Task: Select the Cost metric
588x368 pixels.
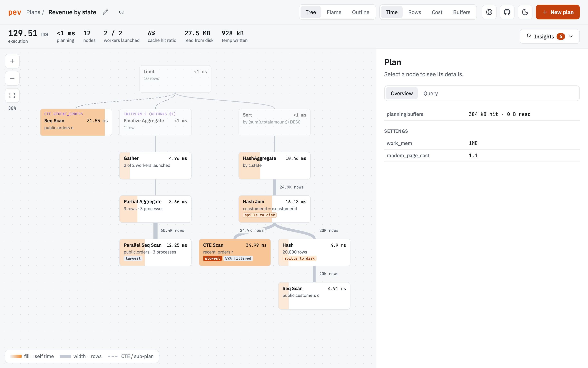Action: click(437, 12)
